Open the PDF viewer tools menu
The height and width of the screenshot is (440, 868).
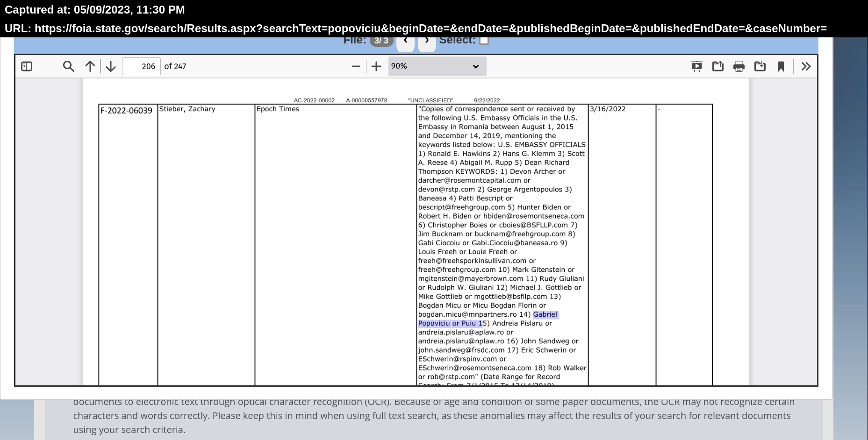[x=806, y=66]
